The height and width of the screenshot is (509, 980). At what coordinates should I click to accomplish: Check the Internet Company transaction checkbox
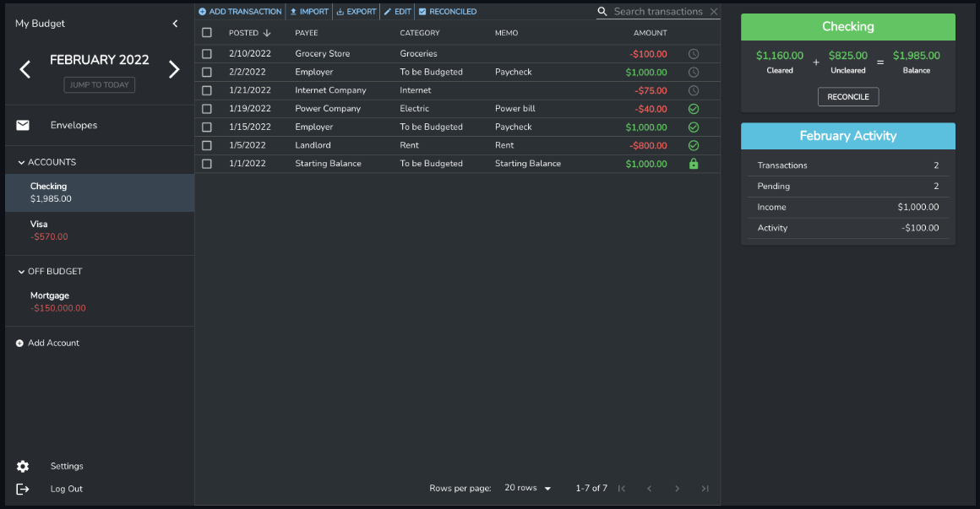point(207,90)
